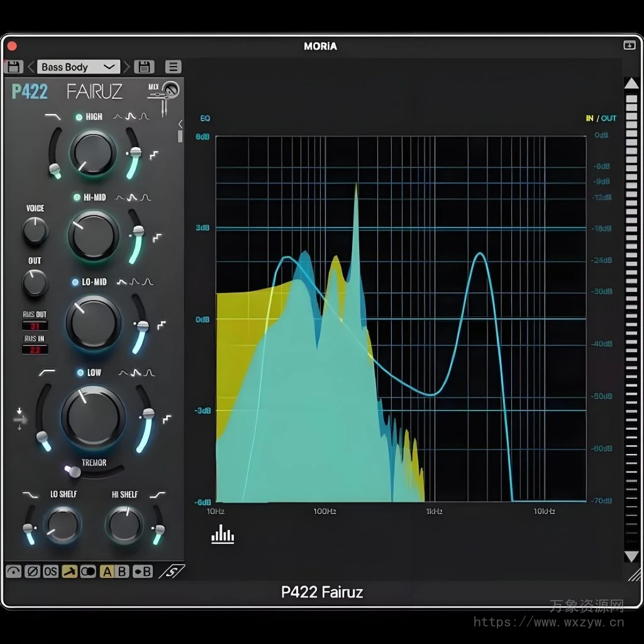Click the copy-to-B (•B) button
The image size is (644, 644).
coord(142,571)
